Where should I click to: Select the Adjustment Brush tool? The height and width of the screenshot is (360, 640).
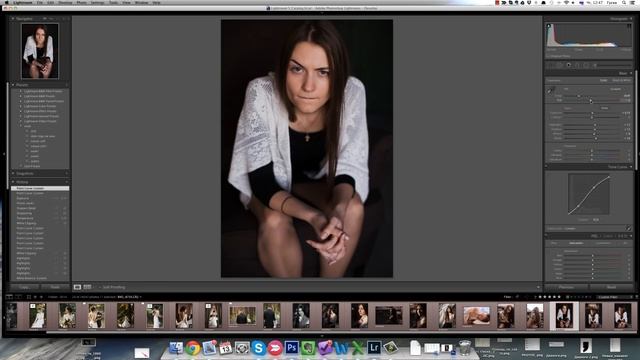(x=595, y=65)
